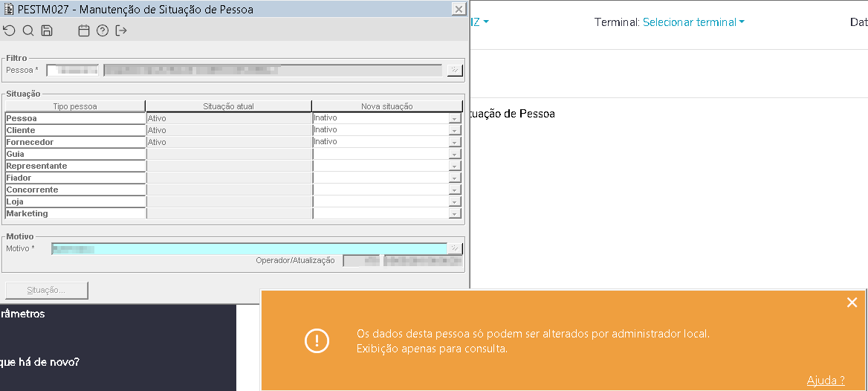Click the Pessoa code input field
This screenshot has width=868, height=391.
tap(73, 70)
